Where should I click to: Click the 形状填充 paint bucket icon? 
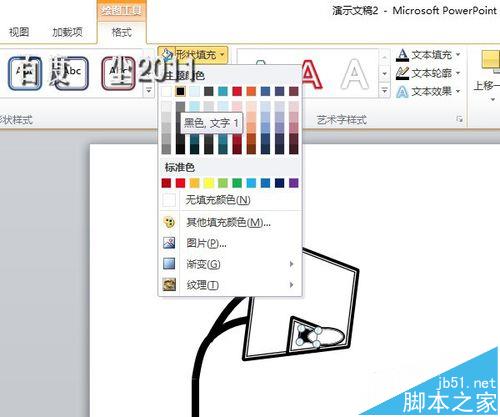click(167, 54)
